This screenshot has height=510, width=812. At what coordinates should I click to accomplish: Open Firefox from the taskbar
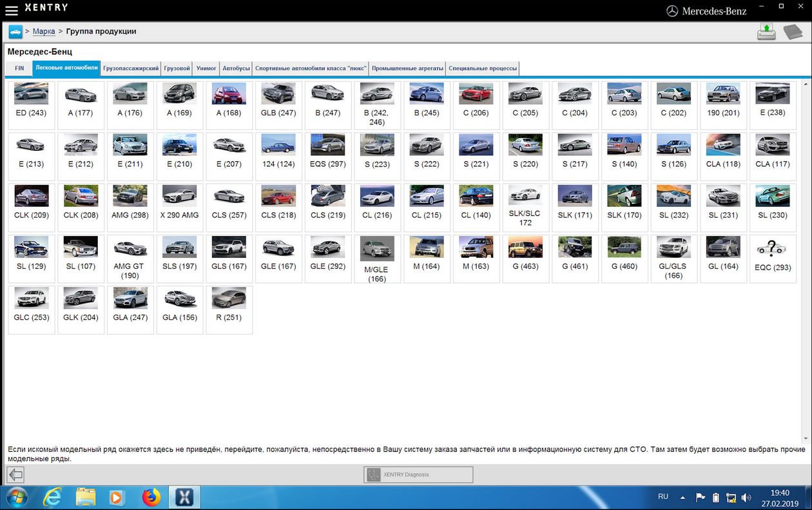(151, 497)
